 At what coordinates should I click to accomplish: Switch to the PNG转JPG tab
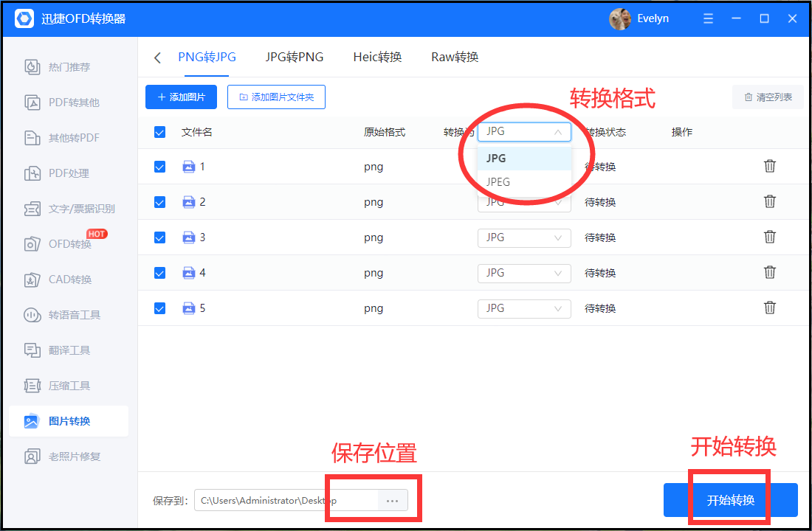[x=207, y=57]
